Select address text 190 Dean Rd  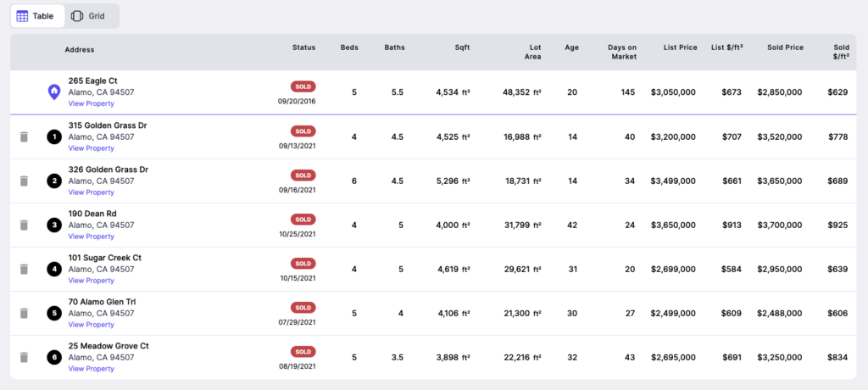tap(92, 214)
